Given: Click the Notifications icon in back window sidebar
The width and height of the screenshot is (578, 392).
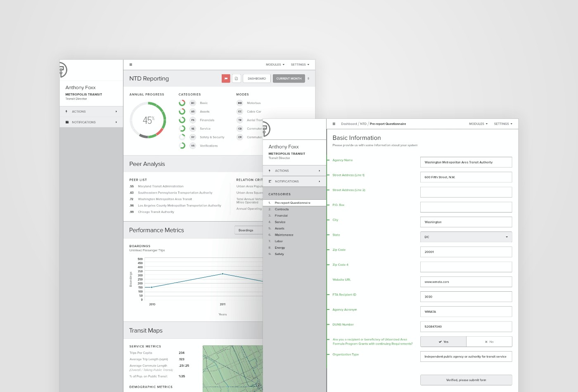Looking at the screenshot, I should [67, 122].
